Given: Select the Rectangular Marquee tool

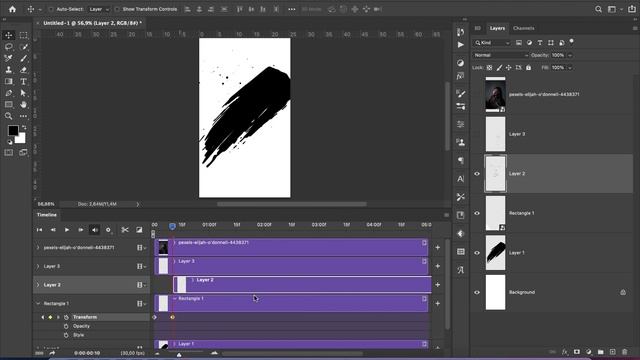Looking at the screenshot, I should pos(23,35).
